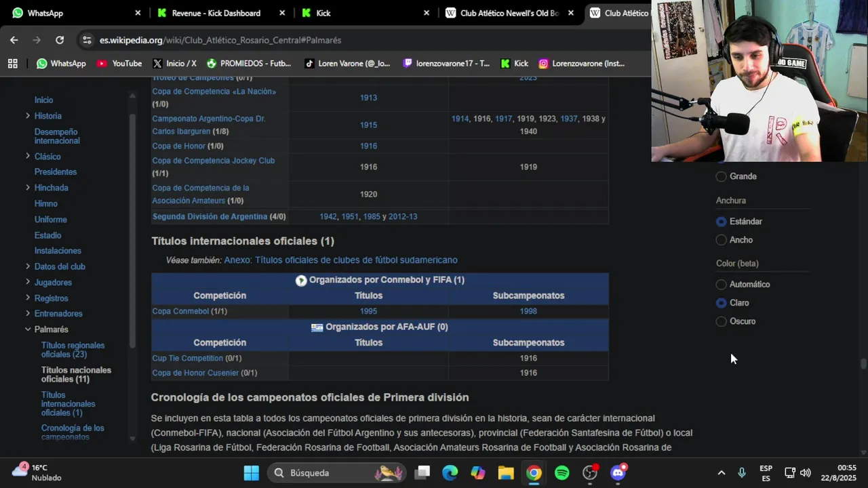Click the page vertical scrollbar thumb
This screenshot has width=868, height=488.
click(x=863, y=364)
